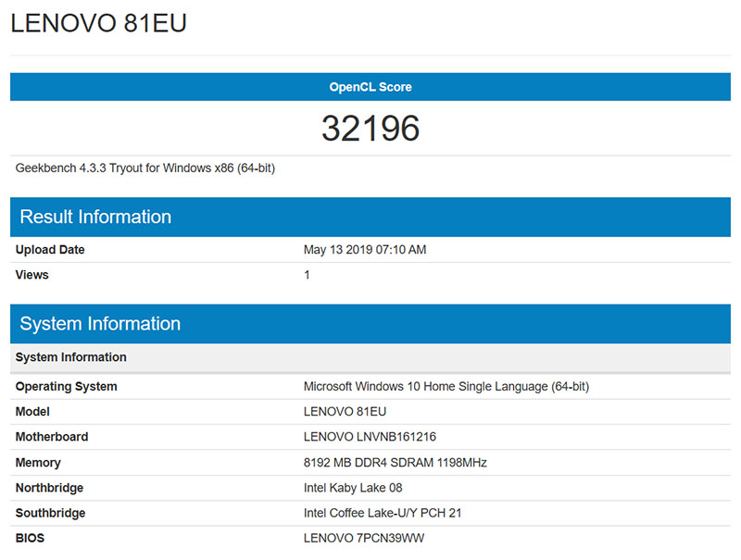The image size is (741, 560).
Task: Select the motherboard value LENOVO LNVNB161216
Action: coord(370,437)
